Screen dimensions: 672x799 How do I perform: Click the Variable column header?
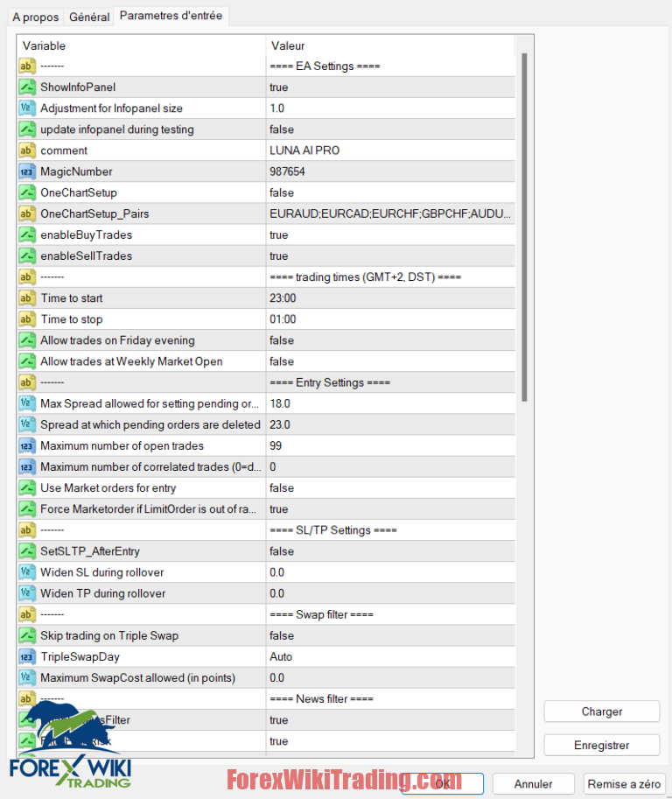coord(142,46)
